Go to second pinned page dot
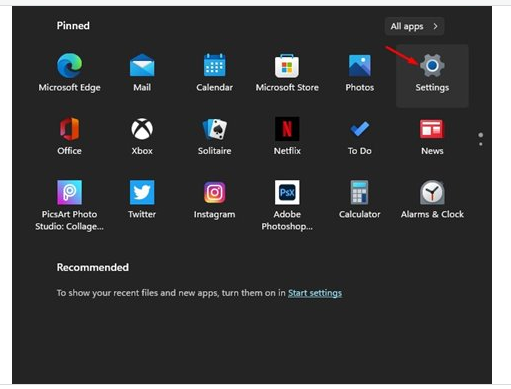 481,144
